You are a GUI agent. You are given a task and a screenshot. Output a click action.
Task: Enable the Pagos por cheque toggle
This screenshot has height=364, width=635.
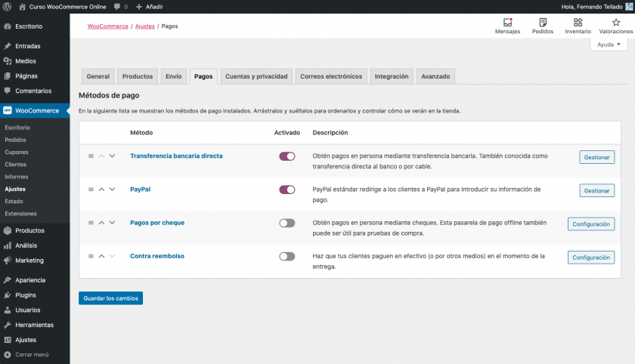pyautogui.click(x=287, y=223)
